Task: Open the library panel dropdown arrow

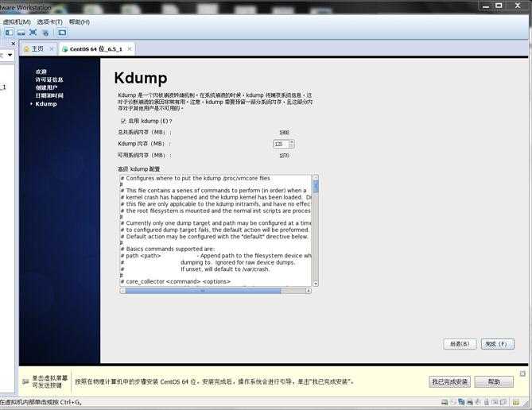Action: [10, 55]
